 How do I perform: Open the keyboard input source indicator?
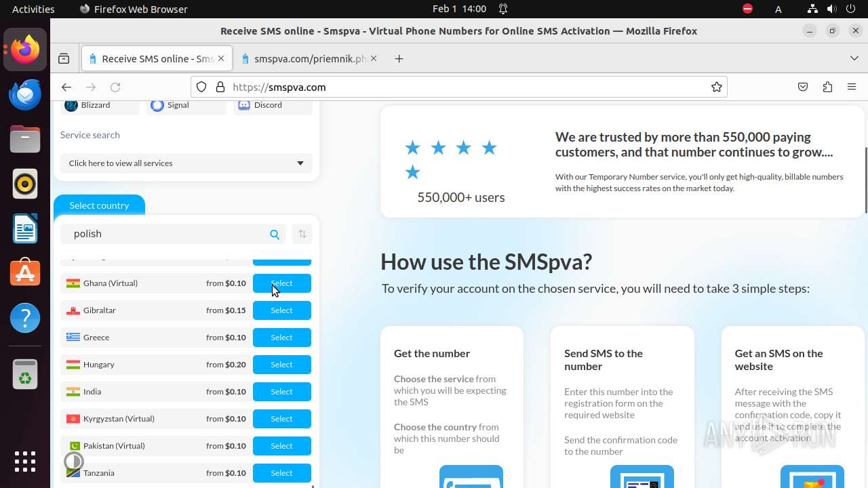click(x=778, y=9)
